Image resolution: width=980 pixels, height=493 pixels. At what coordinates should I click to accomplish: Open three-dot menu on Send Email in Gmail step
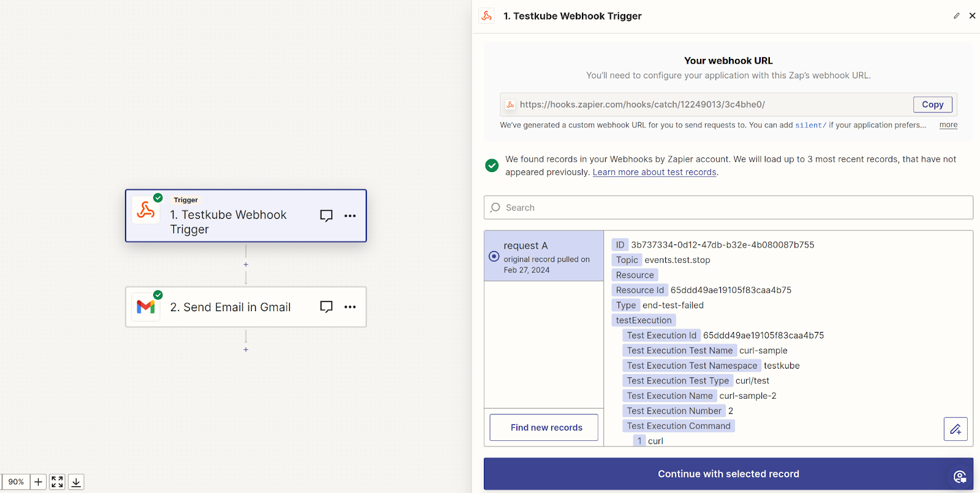pos(350,307)
